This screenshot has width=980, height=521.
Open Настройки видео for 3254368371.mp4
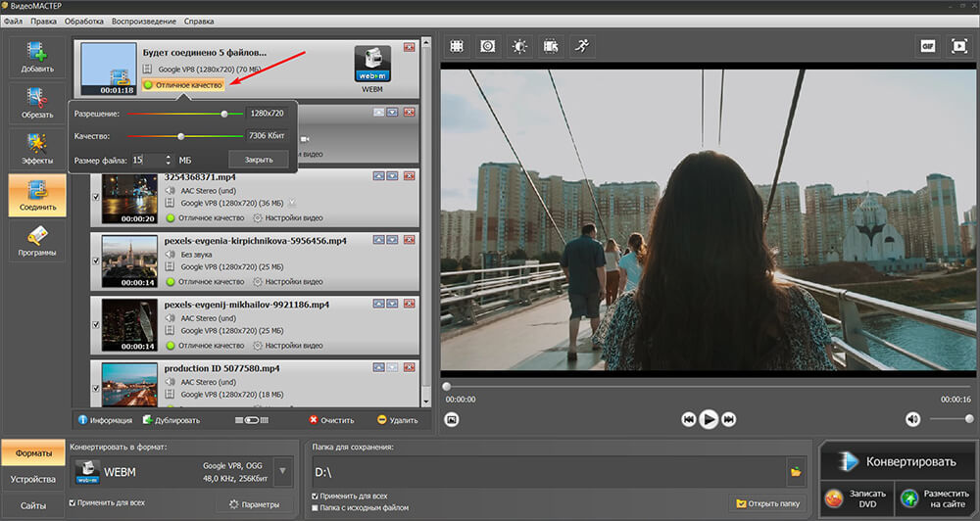pyautogui.click(x=288, y=218)
